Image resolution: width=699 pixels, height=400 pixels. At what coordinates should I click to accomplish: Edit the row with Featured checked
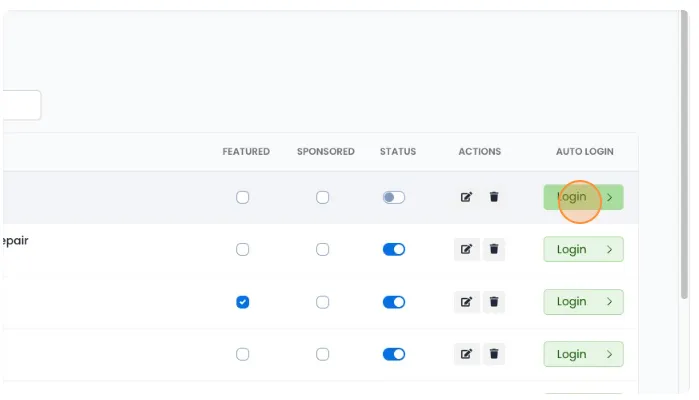coord(467,302)
